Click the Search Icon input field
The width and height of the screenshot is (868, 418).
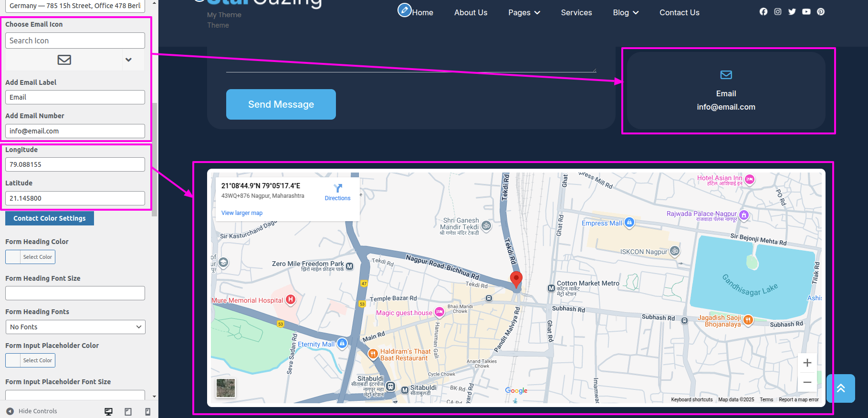pyautogui.click(x=75, y=41)
